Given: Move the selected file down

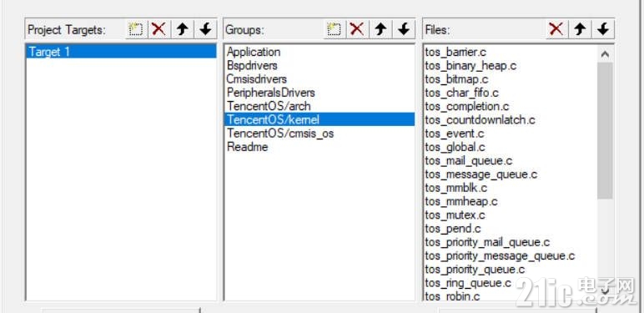Looking at the screenshot, I should click(x=603, y=29).
